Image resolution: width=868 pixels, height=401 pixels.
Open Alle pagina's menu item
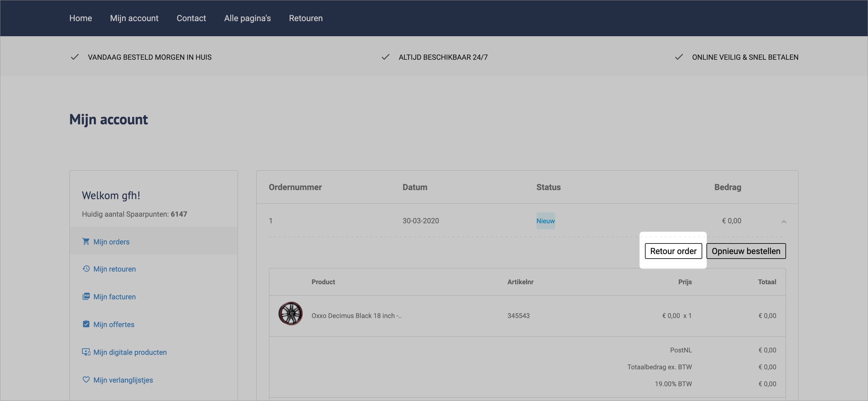point(247,18)
